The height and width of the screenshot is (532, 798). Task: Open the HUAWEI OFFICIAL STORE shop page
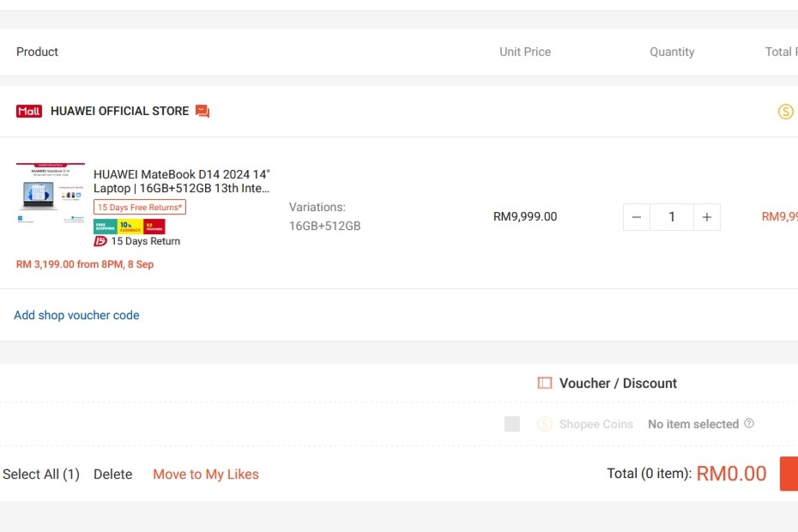[119, 111]
